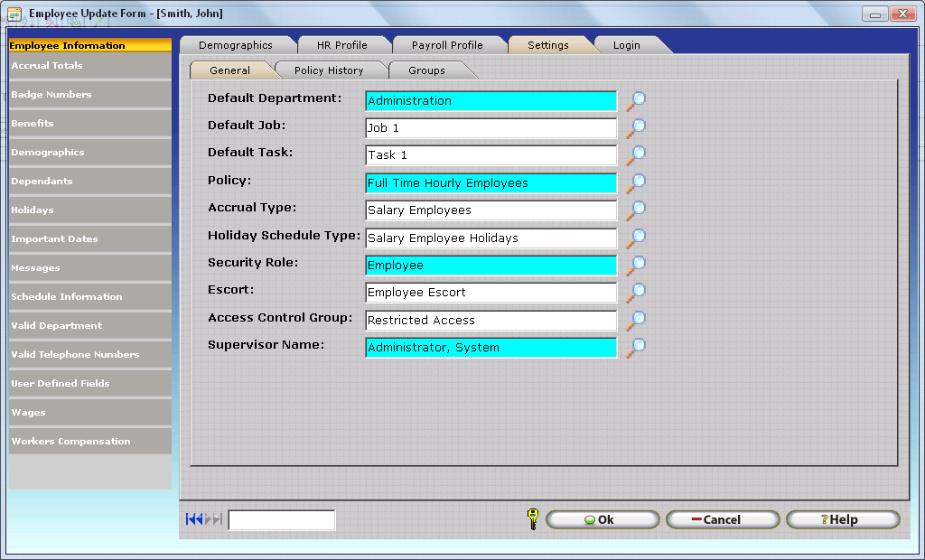Open the Groups sub-tab
925x560 pixels.
tap(426, 70)
